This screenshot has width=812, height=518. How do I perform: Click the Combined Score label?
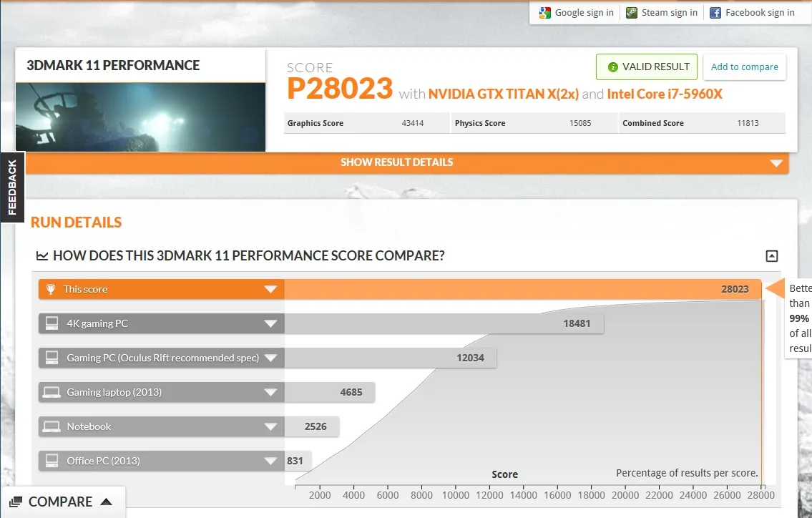pos(653,123)
